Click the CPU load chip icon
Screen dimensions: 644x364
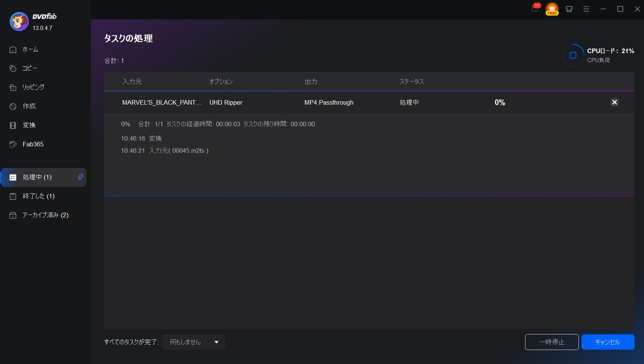pyautogui.click(x=573, y=55)
